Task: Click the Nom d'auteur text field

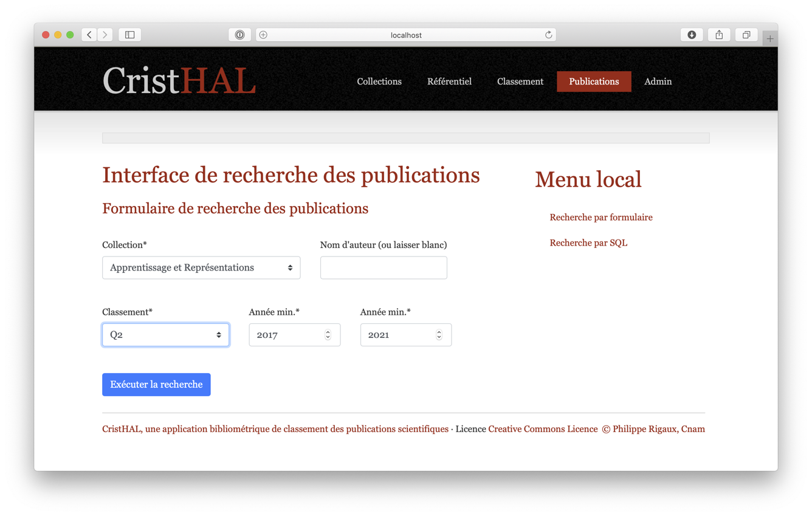Action: coord(384,268)
